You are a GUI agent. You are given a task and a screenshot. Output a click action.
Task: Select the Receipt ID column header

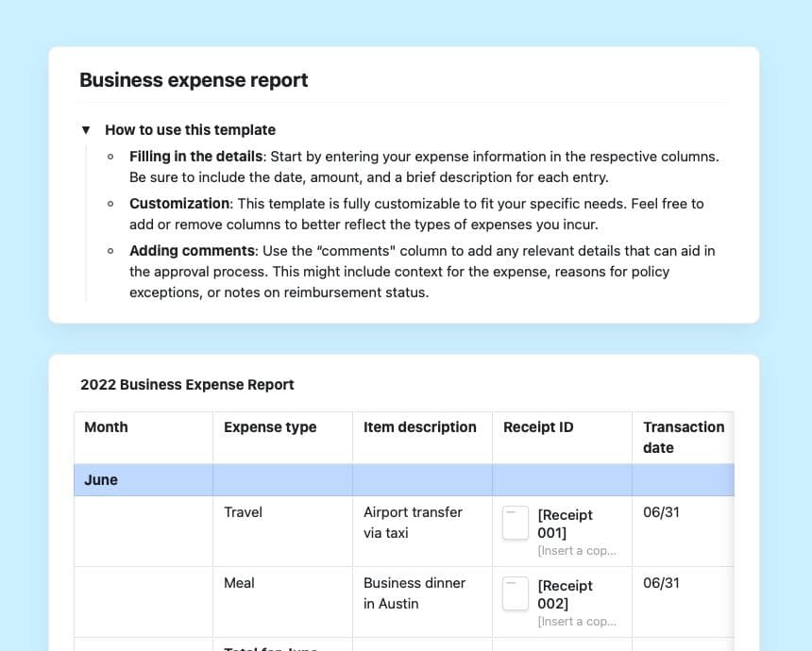tap(538, 427)
